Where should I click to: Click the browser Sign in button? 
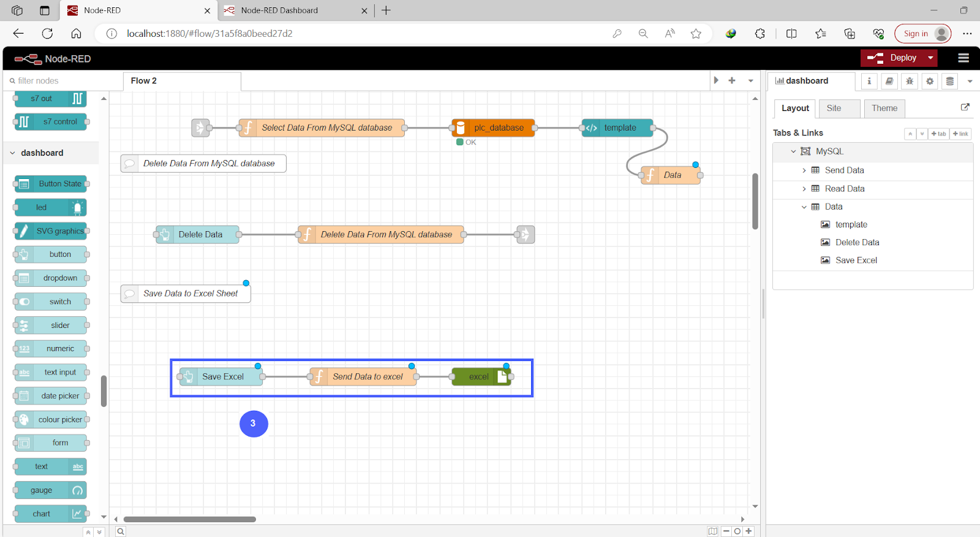pyautogui.click(x=922, y=34)
